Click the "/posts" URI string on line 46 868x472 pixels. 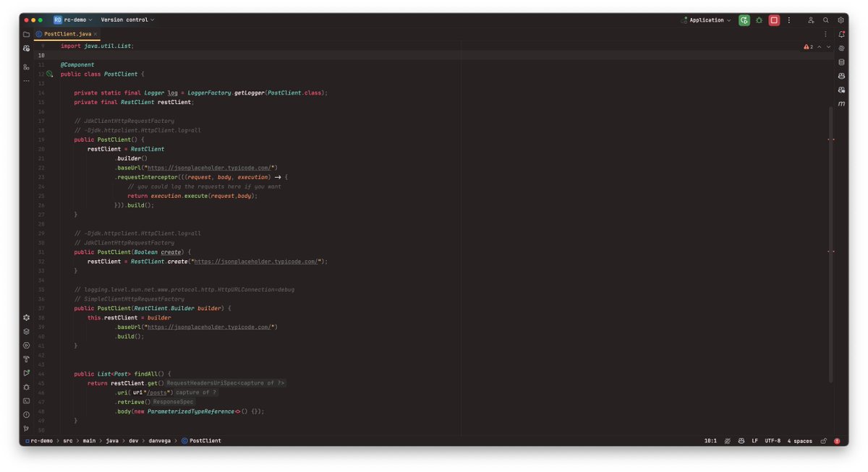pos(159,392)
